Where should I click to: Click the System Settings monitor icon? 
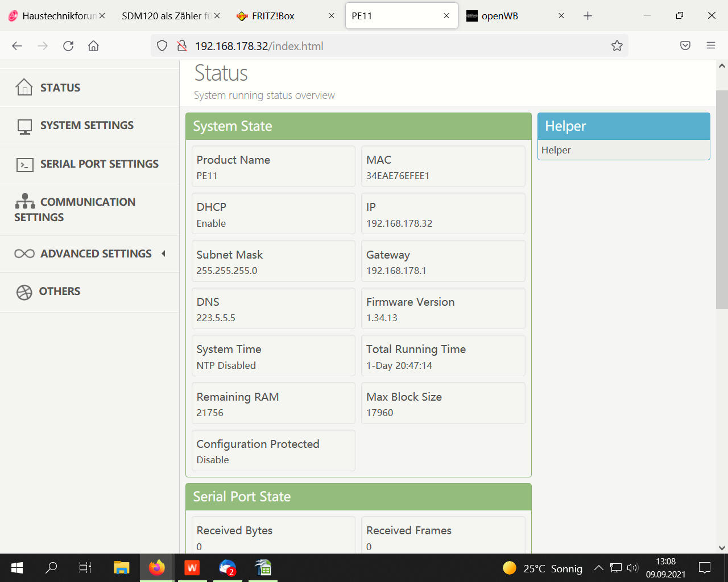pyautogui.click(x=24, y=126)
